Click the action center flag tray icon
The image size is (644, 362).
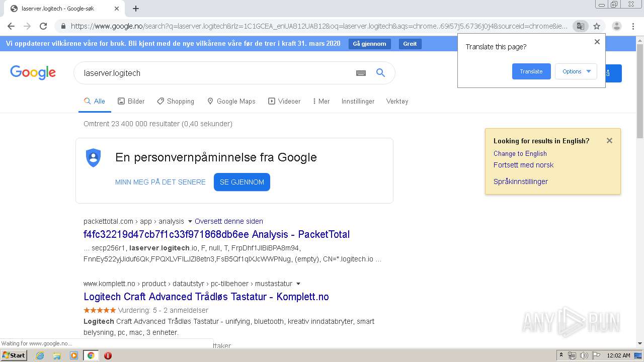596,355
